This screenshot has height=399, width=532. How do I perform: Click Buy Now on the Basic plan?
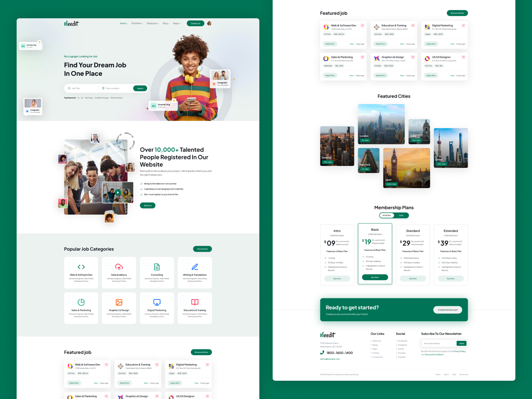(x=375, y=277)
